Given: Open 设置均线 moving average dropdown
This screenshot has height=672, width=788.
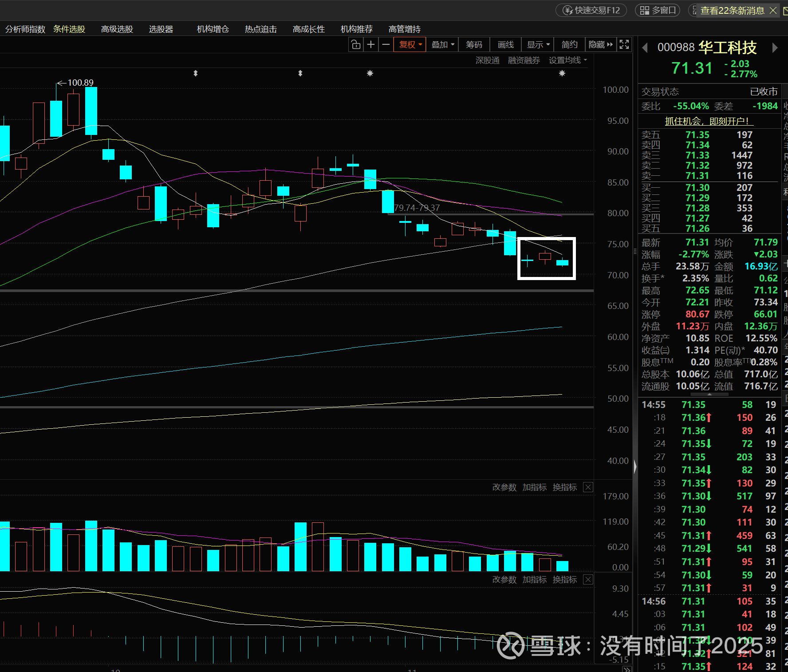Looking at the screenshot, I should point(567,60).
